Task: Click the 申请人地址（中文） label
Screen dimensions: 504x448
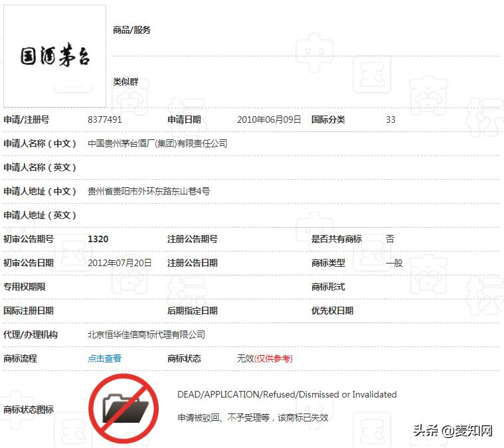Action: (x=40, y=191)
